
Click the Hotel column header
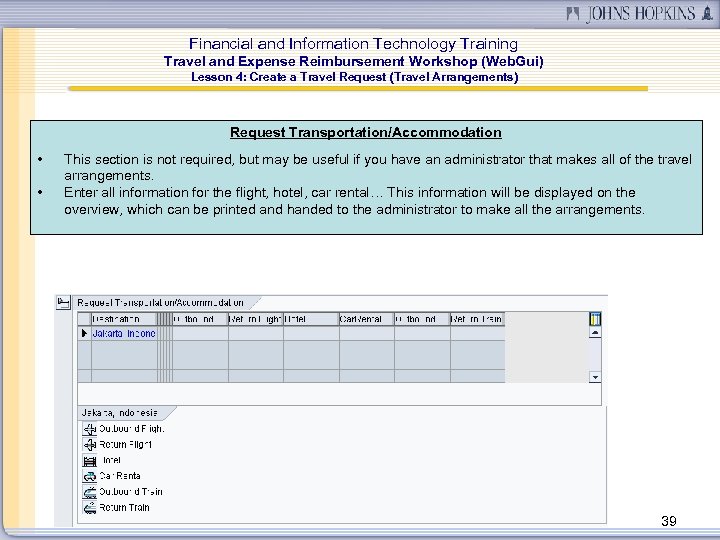tap(311, 319)
